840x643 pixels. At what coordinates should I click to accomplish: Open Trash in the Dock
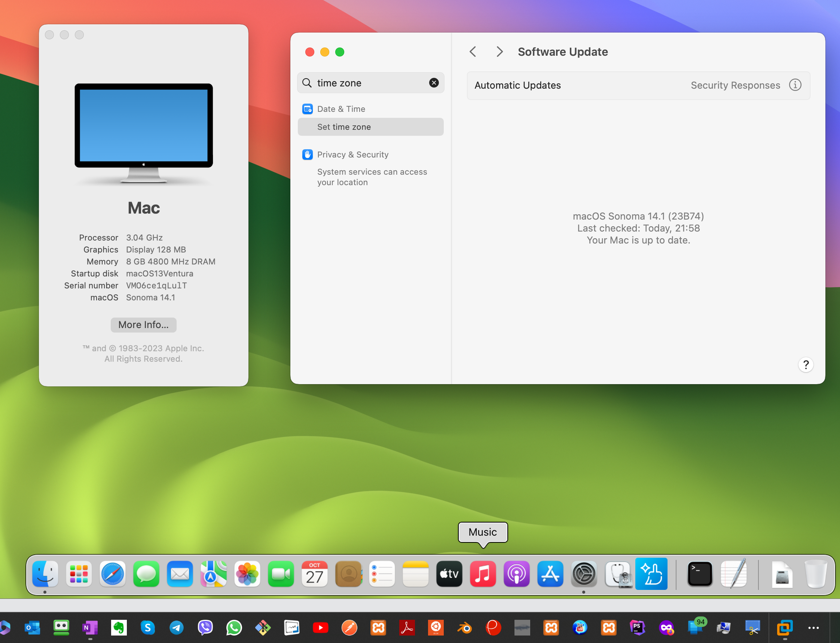[x=816, y=574]
